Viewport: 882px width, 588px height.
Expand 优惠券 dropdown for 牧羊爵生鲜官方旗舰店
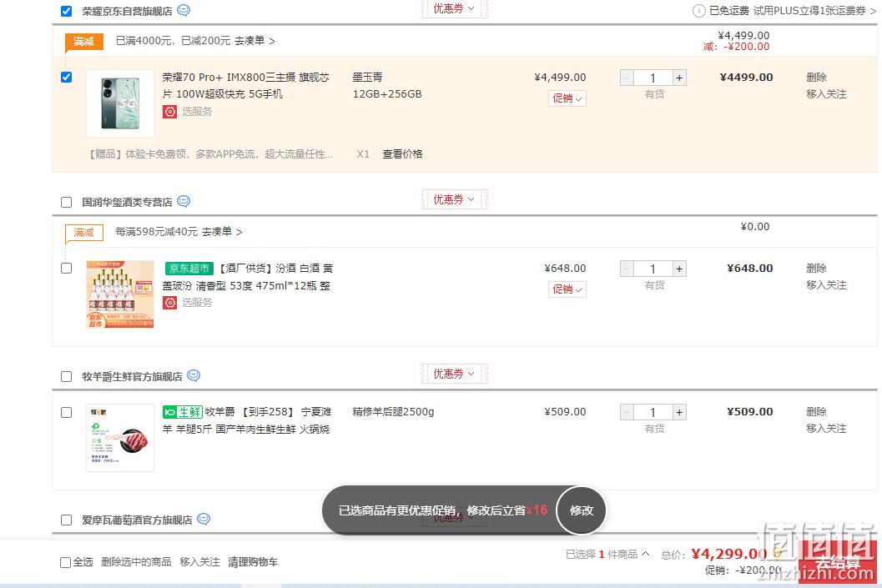[455, 374]
